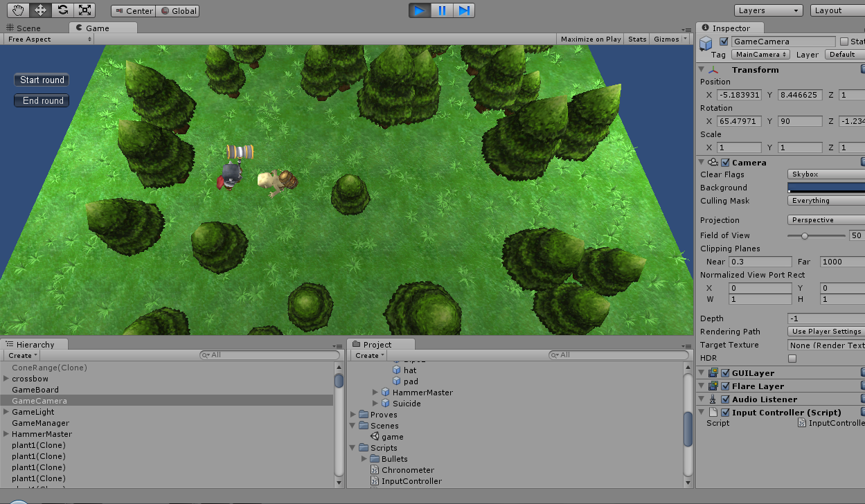Toggle the GameCamera active checkbox

pyautogui.click(x=724, y=42)
